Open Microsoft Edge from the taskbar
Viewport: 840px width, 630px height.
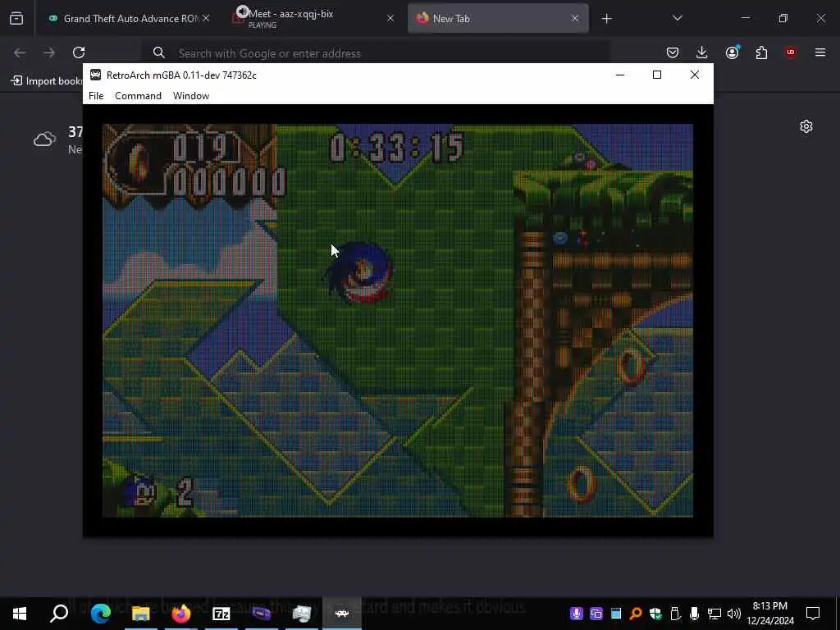click(100, 614)
